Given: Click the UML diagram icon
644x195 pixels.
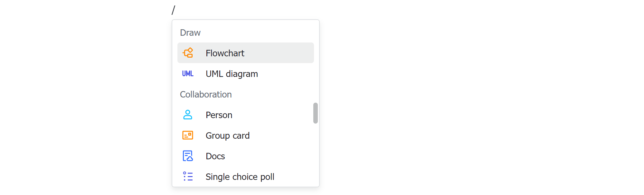Looking at the screenshot, I should (x=188, y=73).
